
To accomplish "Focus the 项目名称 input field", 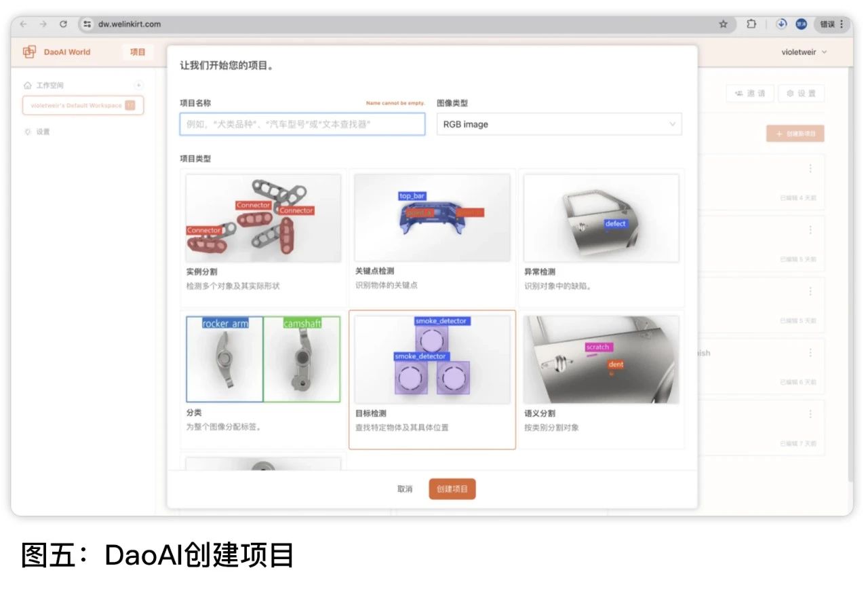I will [x=302, y=124].
